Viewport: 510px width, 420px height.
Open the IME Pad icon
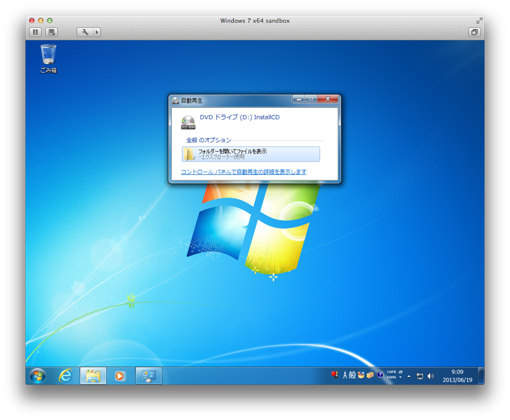point(361,375)
